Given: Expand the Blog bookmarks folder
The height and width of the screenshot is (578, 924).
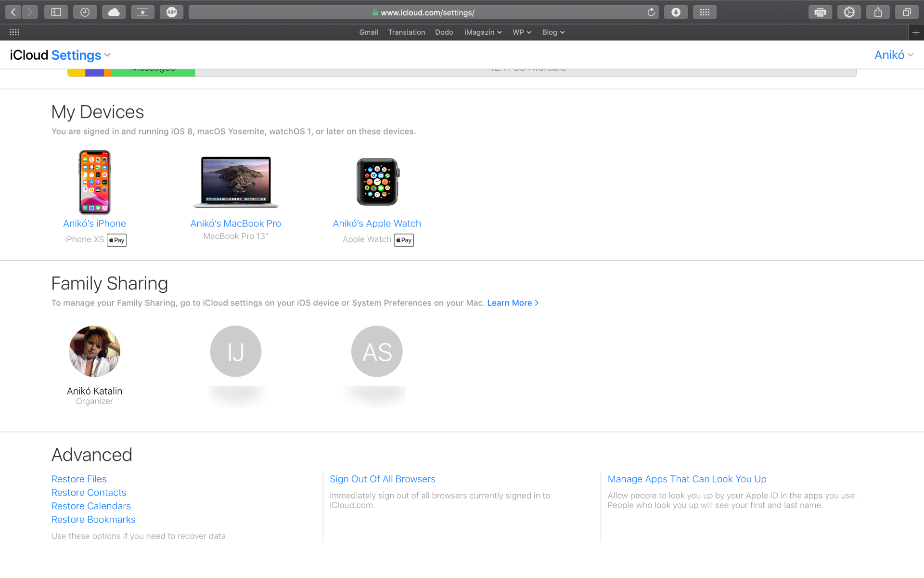Looking at the screenshot, I should tap(553, 32).
